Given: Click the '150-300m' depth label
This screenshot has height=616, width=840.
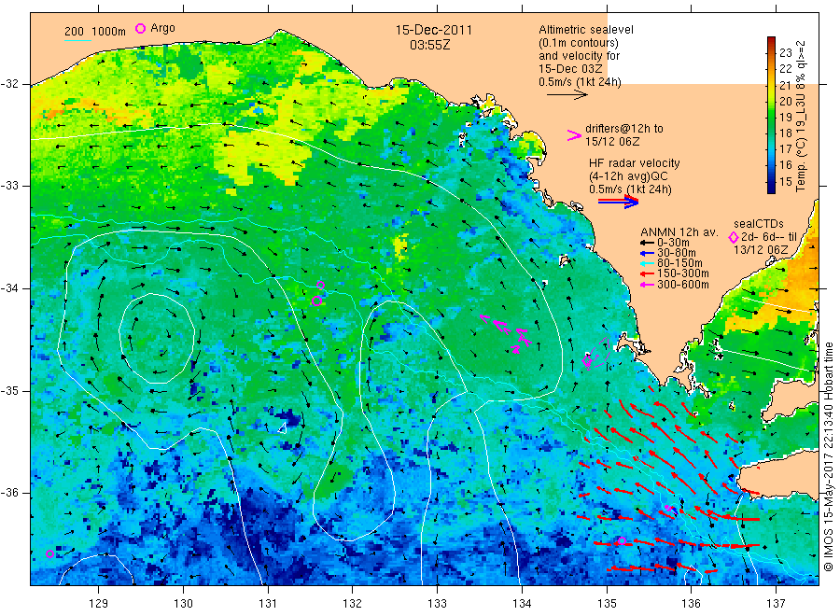Looking at the screenshot, I should [683, 274].
